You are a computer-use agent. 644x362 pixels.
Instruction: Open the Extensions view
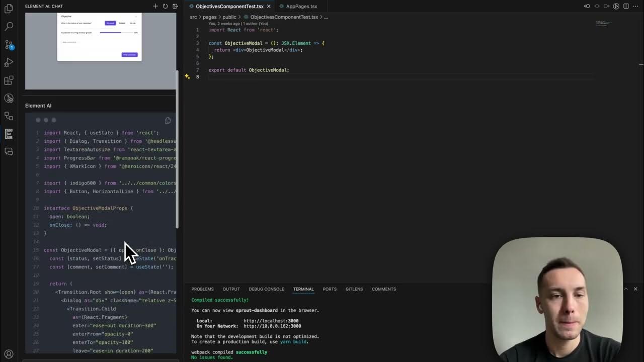(9, 80)
